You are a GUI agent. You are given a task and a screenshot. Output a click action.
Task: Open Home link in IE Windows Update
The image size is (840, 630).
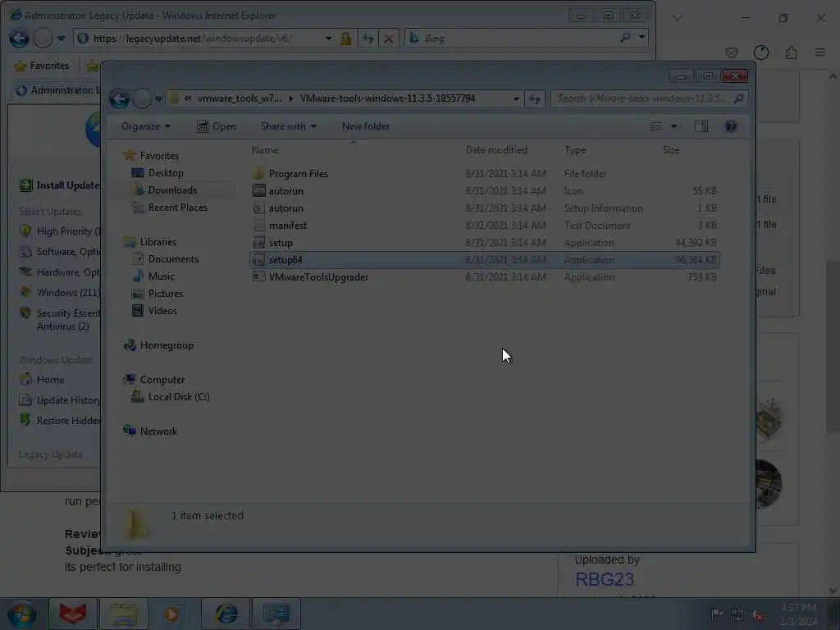pyautogui.click(x=50, y=380)
